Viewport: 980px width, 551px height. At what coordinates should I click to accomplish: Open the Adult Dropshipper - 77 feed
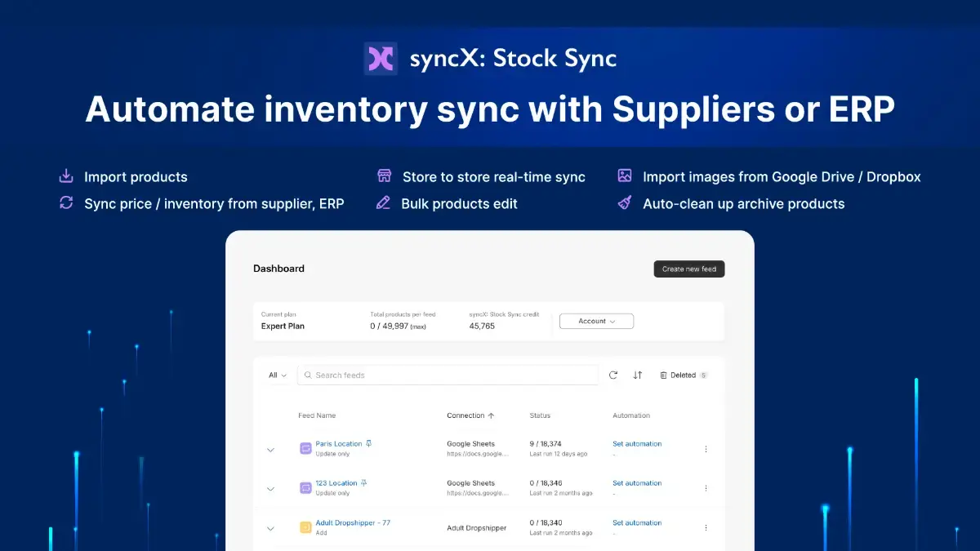[x=353, y=522]
